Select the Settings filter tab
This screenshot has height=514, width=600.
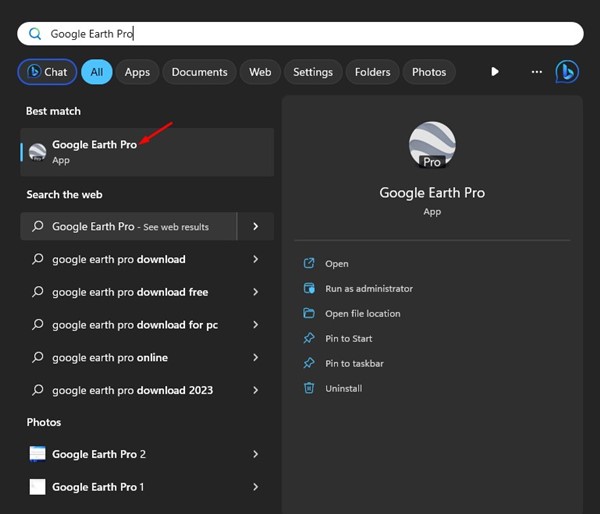click(x=312, y=72)
